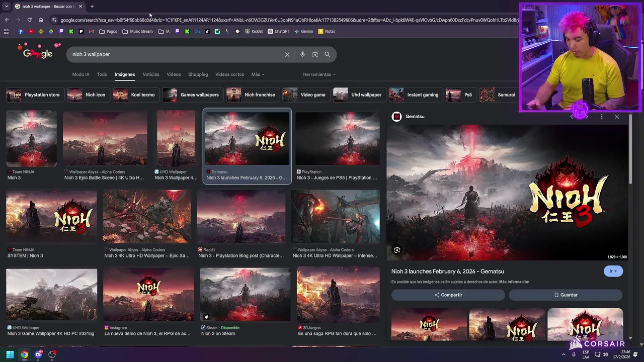Viewport: 644px width, 362px height.
Task: Expand the tab search dropdown
Action: pos(6,6)
